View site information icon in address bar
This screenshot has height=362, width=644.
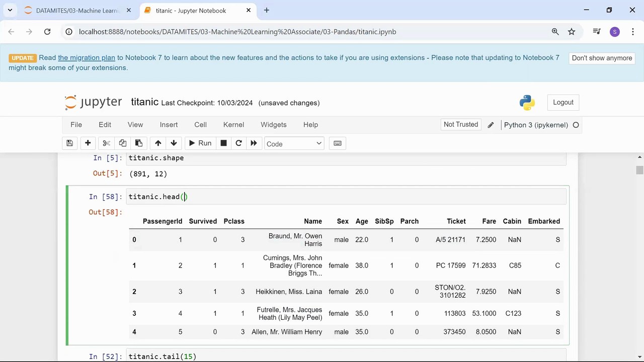pos(69,32)
